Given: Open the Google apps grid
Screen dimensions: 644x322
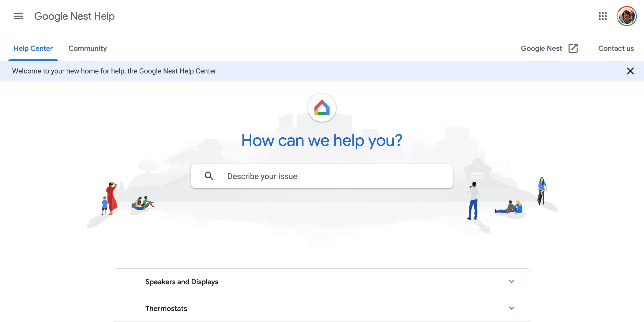Looking at the screenshot, I should 602,16.
